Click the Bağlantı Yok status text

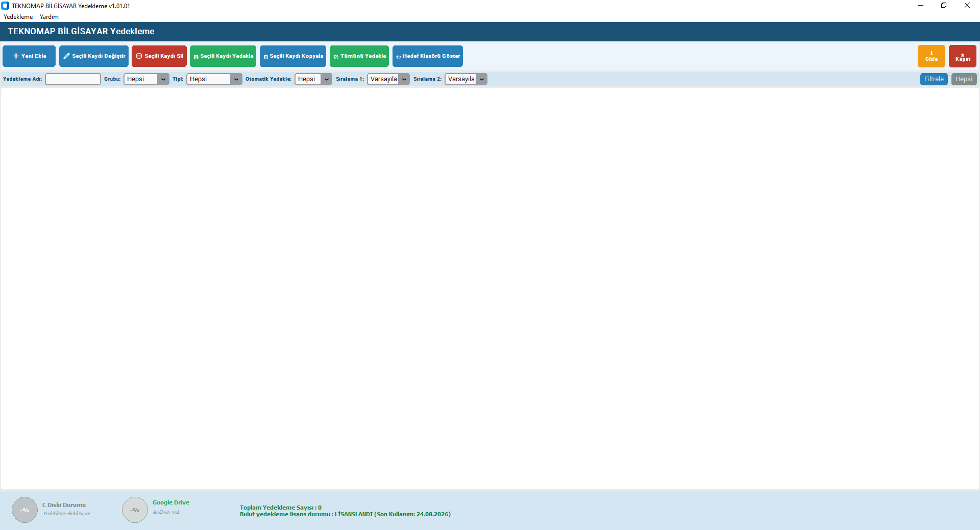coord(166,513)
